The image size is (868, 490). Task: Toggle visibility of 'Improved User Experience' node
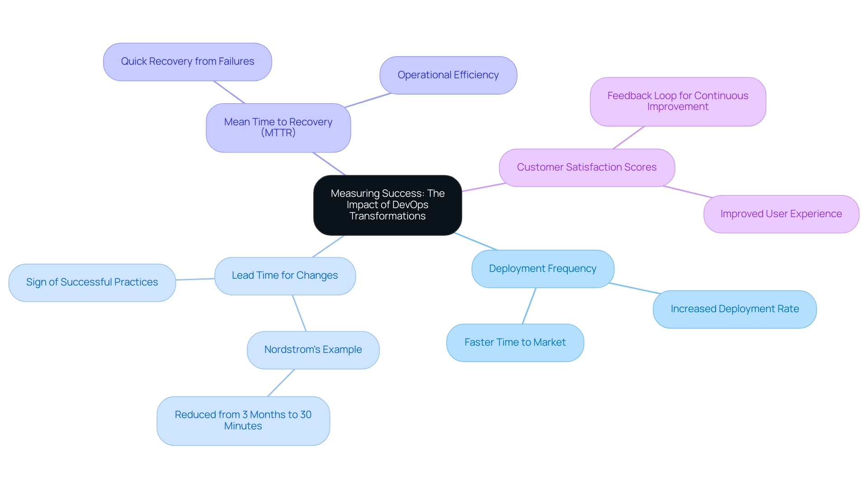[x=780, y=214]
